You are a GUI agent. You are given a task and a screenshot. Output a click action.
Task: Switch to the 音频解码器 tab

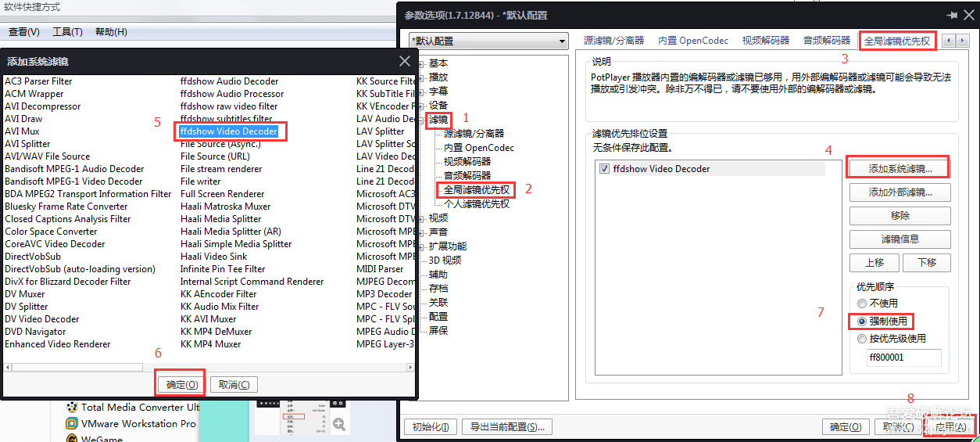tap(827, 41)
